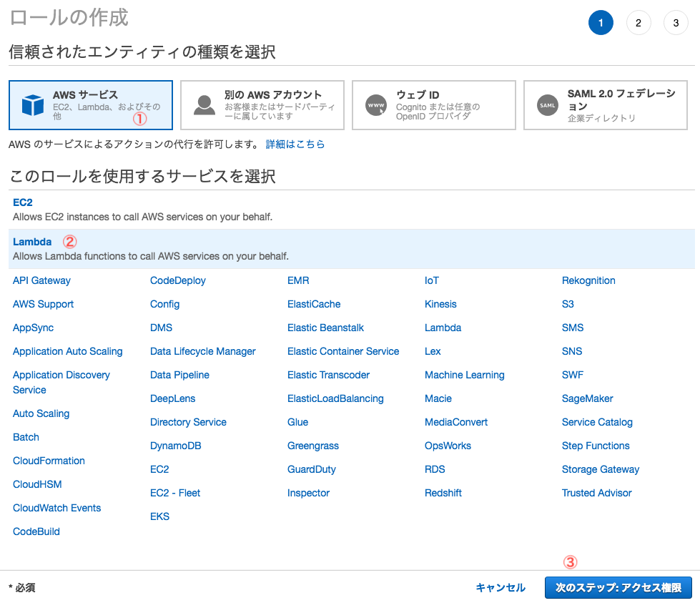Select Macie service
The width and height of the screenshot is (700, 603).
click(x=438, y=399)
